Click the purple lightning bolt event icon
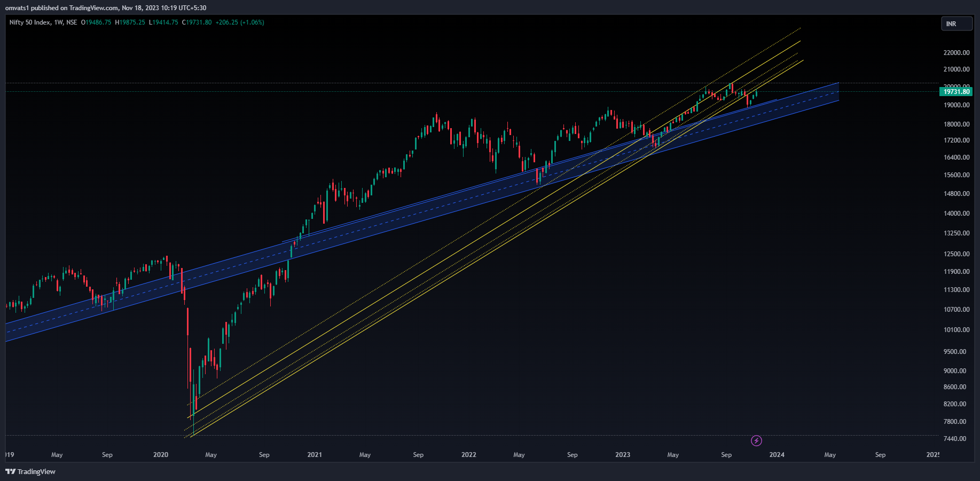The image size is (980, 481). click(756, 440)
